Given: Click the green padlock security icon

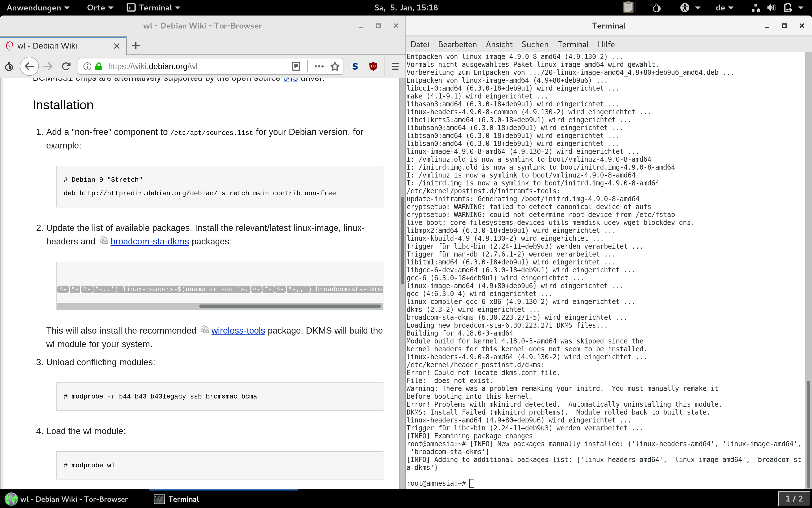Looking at the screenshot, I should (99, 67).
